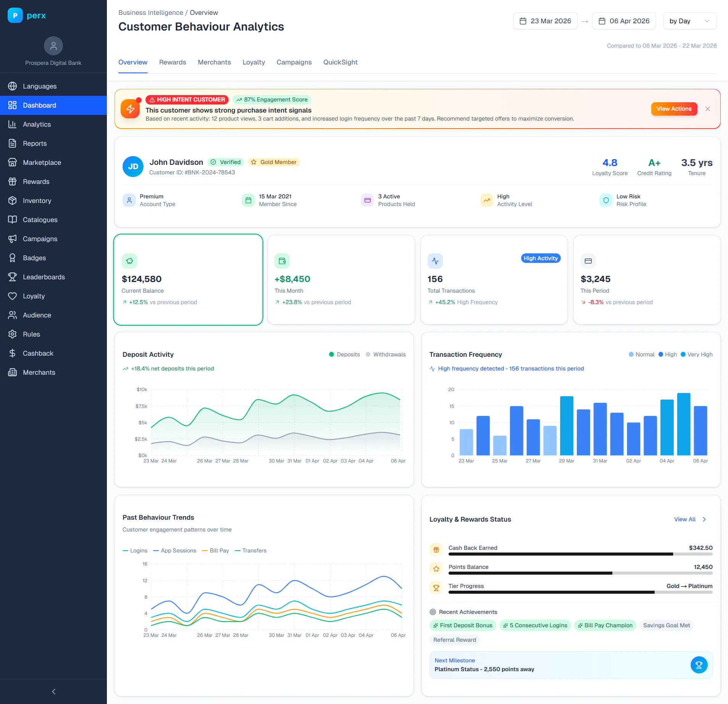
Task: Switch to the Merchants tab
Action: [214, 62]
